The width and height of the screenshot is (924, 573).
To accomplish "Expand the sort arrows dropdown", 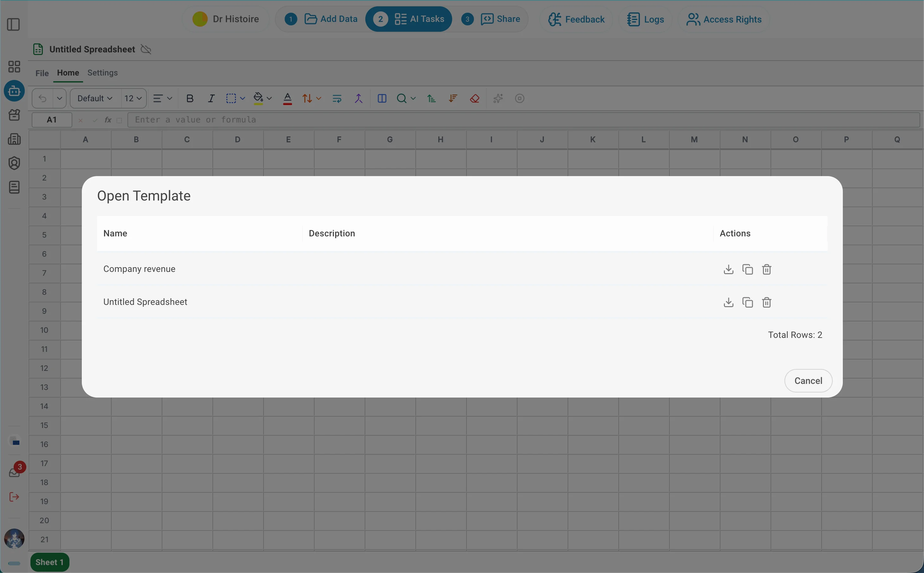I will (x=318, y=99).
